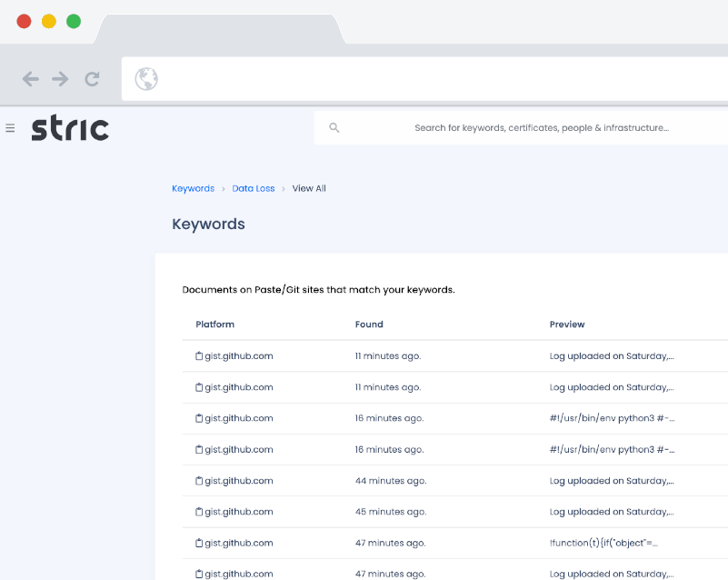Select the View All breadcrumb item
728x580 pixels.
[309, 189]
